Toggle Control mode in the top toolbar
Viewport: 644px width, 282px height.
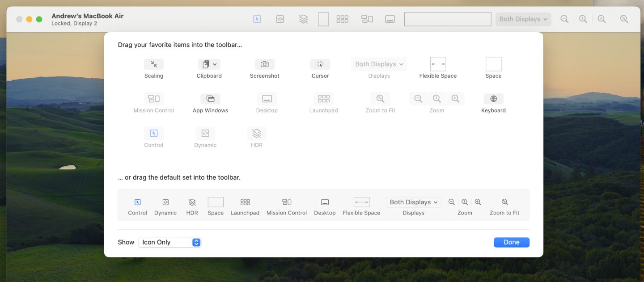257,19
